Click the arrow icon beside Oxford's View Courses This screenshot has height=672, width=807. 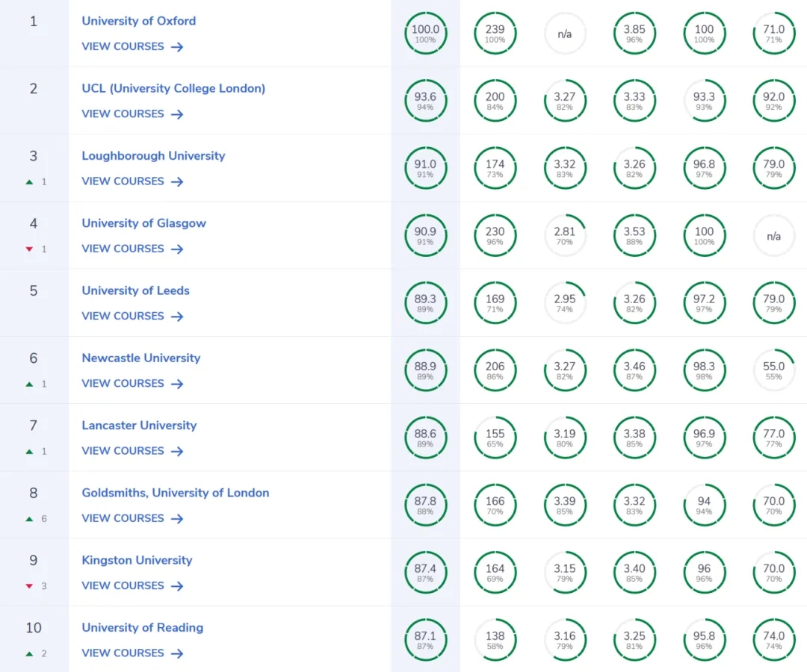tap(177, 47)
